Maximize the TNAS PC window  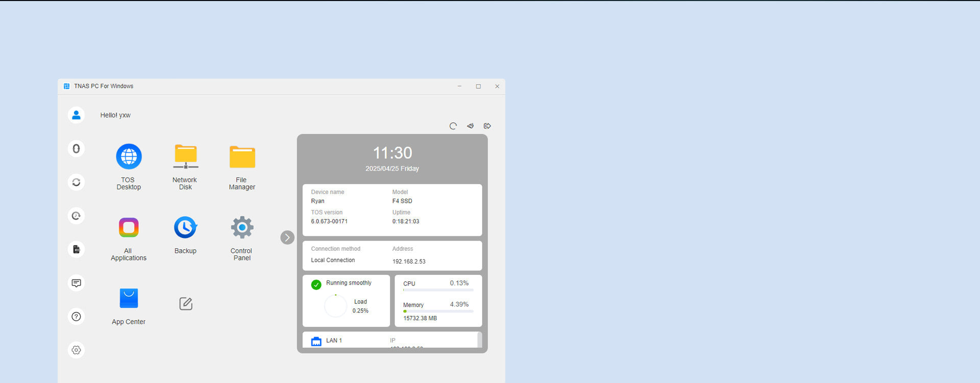coord(478,86)
